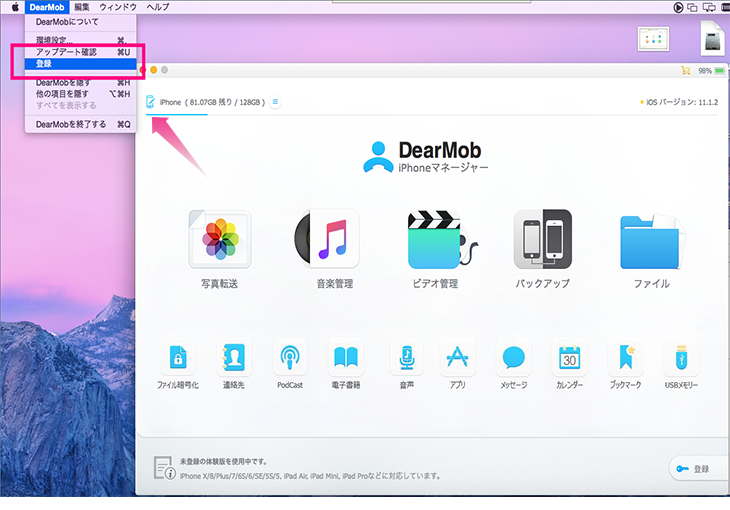Open the 連絡先 contacts icon
730x510 pixels.
[234, 358]
